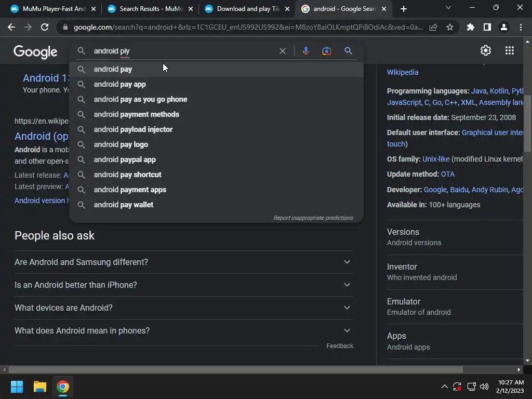Open Emulator of android link
This screenshot has width=532, height=399.
(x=455, y=307)
